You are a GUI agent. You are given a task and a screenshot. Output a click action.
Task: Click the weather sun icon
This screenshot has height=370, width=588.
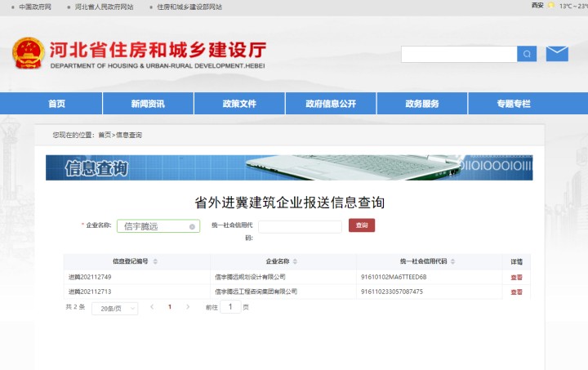551,5
